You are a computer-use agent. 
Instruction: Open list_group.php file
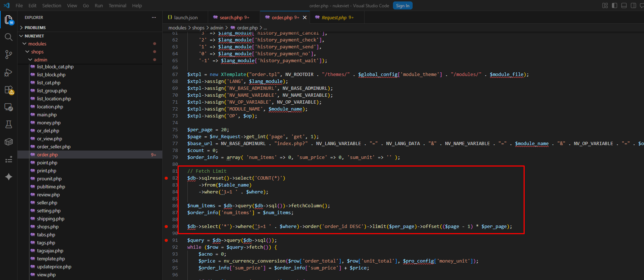coord(90,91)
